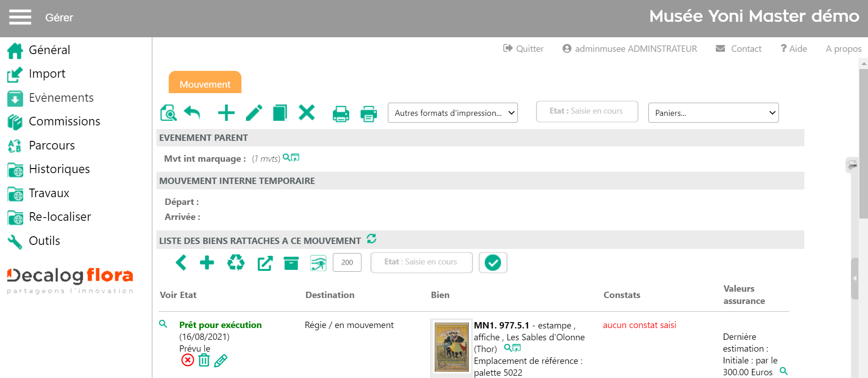The image size is (868, 378).
Task: Click the side panel collapse handle
Action: [855, 279]
